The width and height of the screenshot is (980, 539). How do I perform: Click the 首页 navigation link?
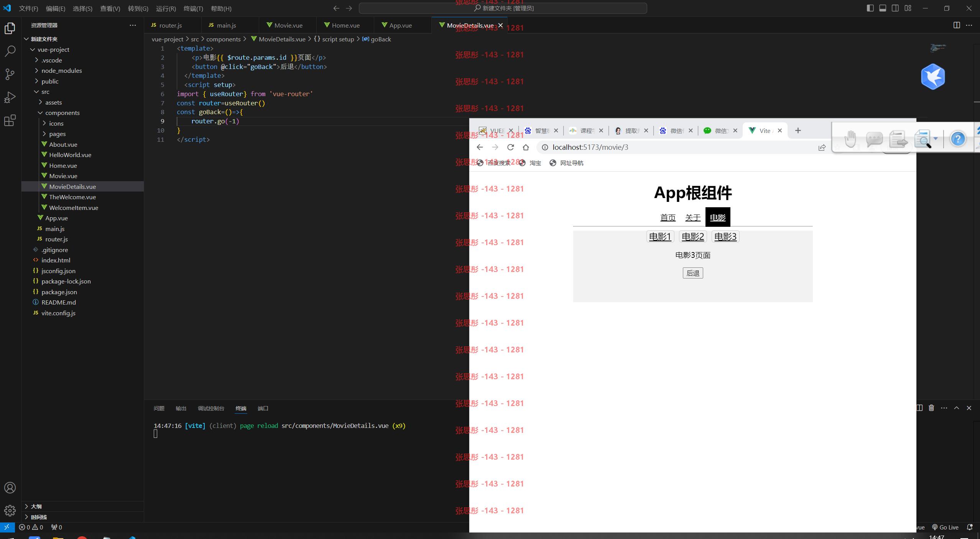[668, 218]
